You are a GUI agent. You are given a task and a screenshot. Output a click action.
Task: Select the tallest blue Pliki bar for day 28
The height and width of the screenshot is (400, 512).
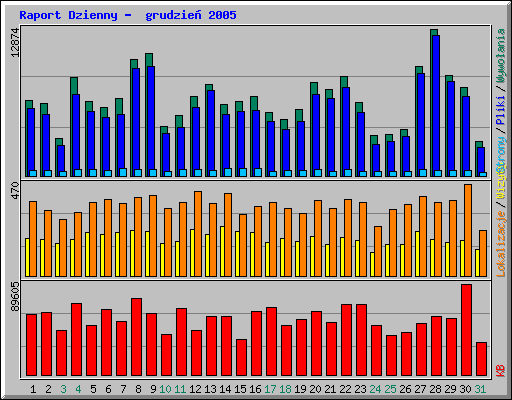(x=436, y=106)
